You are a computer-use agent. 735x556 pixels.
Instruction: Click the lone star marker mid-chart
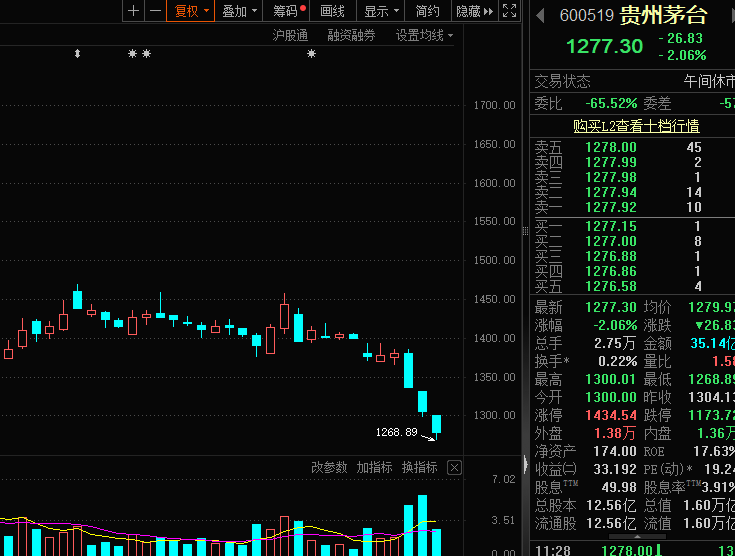coord(311,54)
